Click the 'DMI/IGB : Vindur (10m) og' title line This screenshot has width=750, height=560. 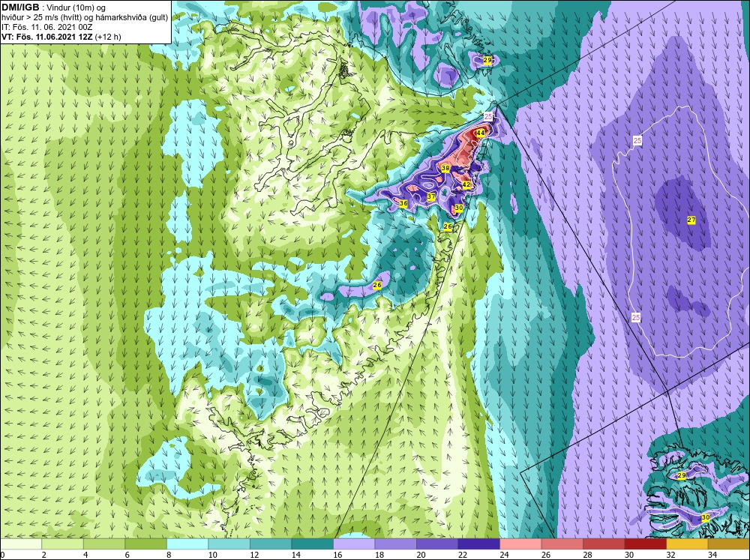pyautogui.click(x=53, y=7)
